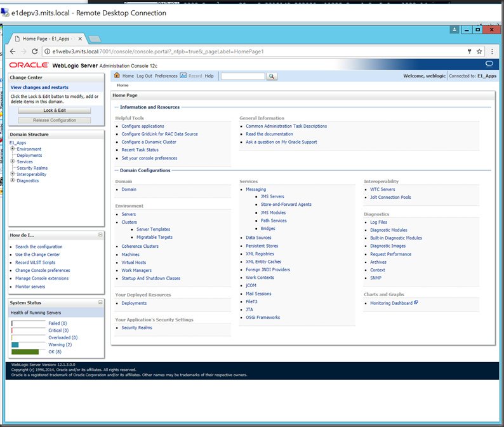Image resolution: width=504 pixels, height=427 pixels.
Task: Click Log Out in toolbar
Action: (144, 76)
